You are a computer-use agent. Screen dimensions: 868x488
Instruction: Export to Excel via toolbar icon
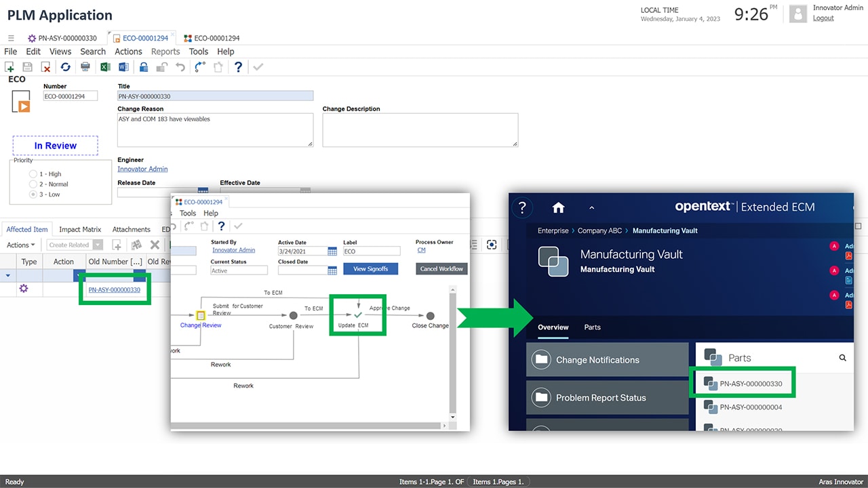[105, 67]
